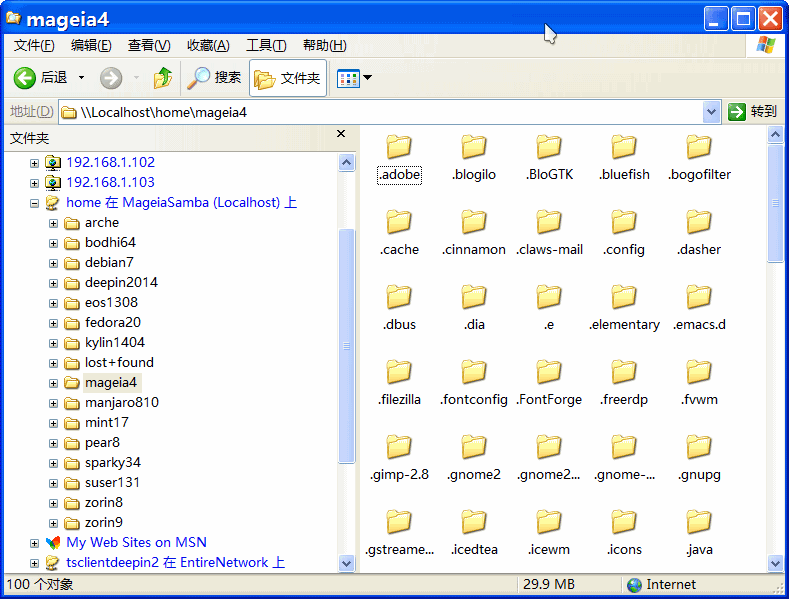Go up one folder level icon
Image resolution: width=789 pixels, height=599 pixels.
coord(163,78)
